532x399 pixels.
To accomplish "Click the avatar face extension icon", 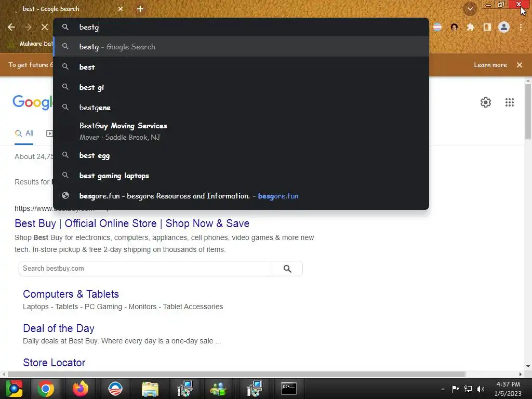I will [x=454, y=27].
